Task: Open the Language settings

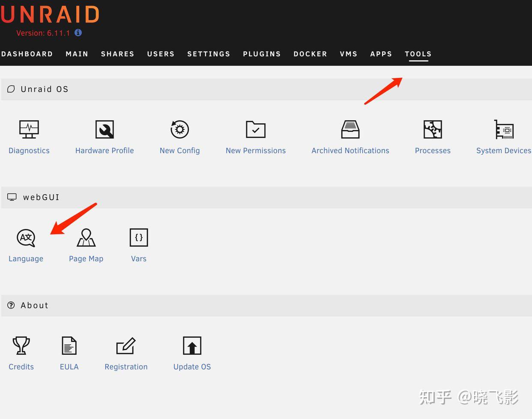Action: [x=26, y=244]
